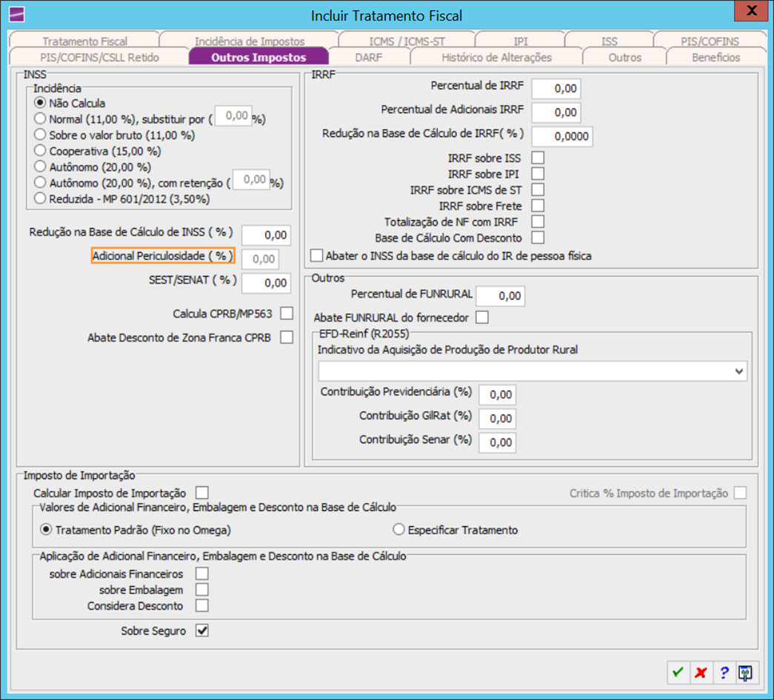774x700 pixels.
Task: Open the IPI tab
Action: [x=520, y=41]
